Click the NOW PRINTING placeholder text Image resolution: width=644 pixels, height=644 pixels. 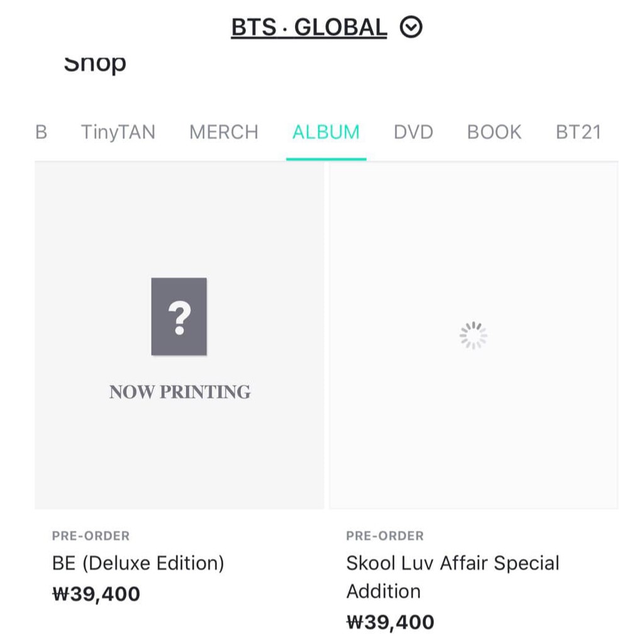[x=179, y=392]
